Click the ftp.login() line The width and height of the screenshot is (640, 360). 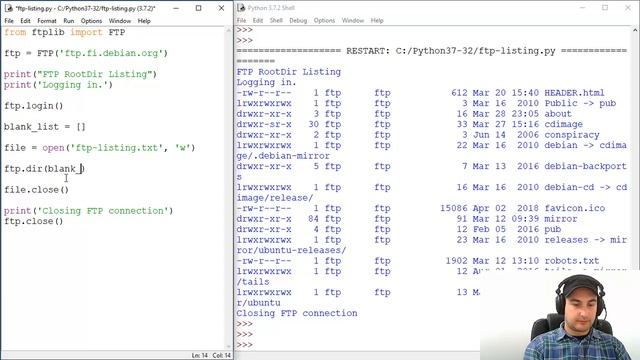coord(34,106)
